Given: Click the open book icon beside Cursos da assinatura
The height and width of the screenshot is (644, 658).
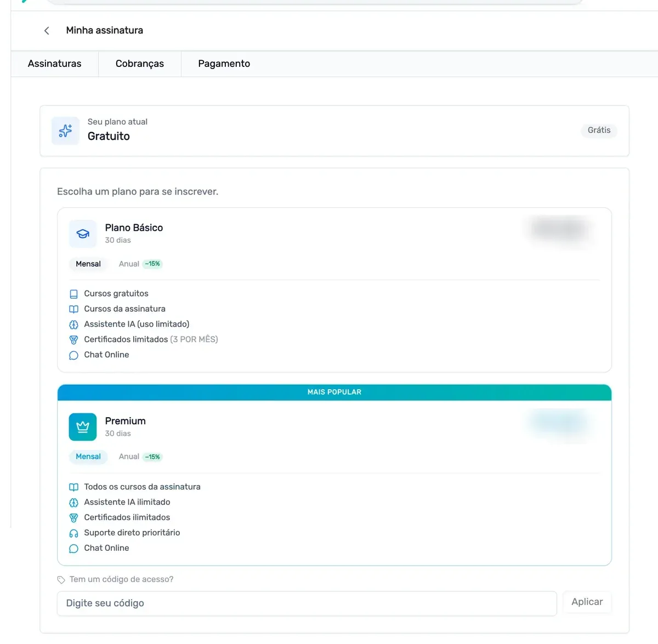Looking at the screenshot, I should click(x=73, y=309).
